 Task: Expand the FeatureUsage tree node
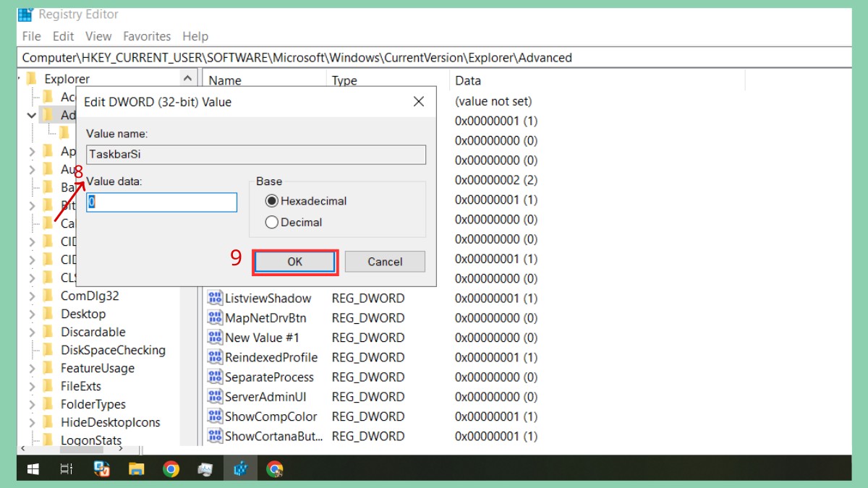pyautogui.click(x=30, y=368)
